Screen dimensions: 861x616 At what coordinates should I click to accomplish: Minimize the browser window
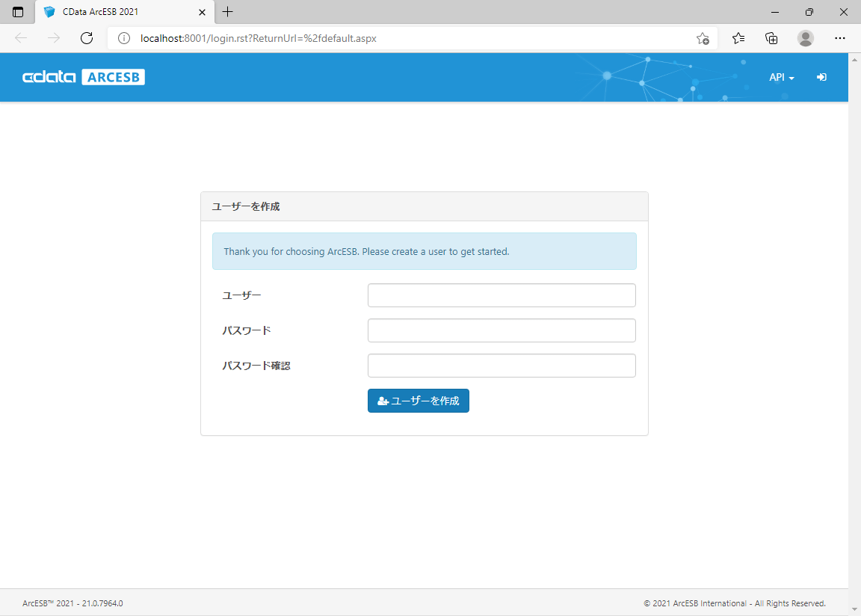click(775, 11)
